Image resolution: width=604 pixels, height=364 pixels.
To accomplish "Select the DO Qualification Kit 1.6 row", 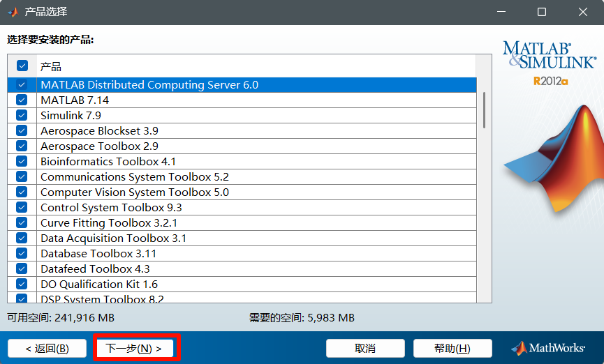I will 242,284.
